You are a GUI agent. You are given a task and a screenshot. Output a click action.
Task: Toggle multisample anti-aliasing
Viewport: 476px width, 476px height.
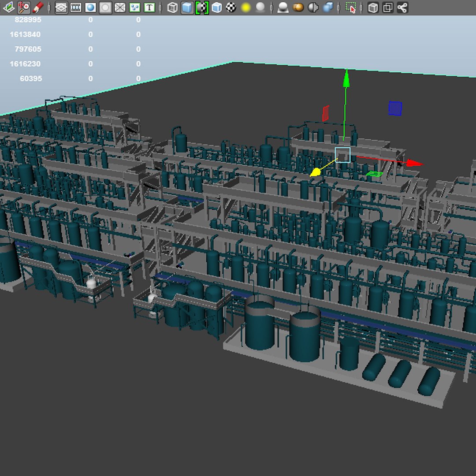(x=313, y=7)
